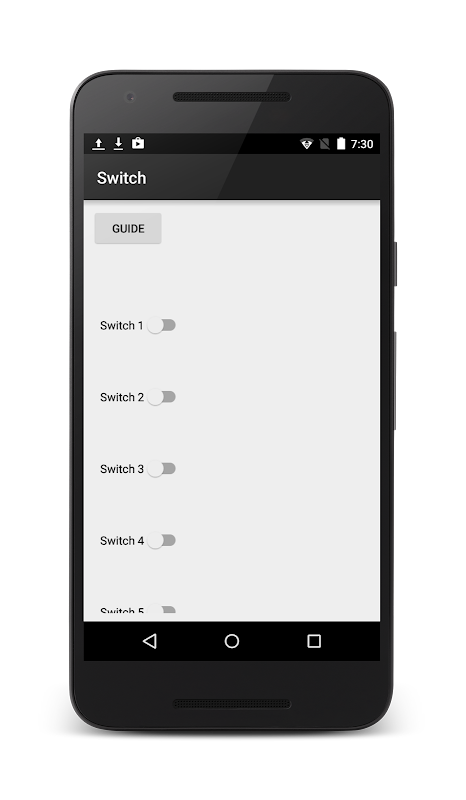
Task: Tap the Wi-Fi status icon
Action: [x=306, y=144]
